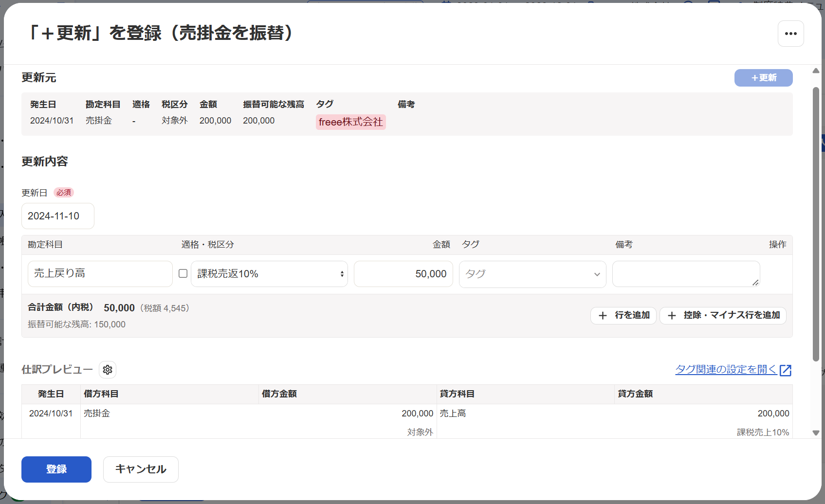Click the 金額 field showing 50,000
Viewport: 825px width, 504px height.
[x=403, y=274]
